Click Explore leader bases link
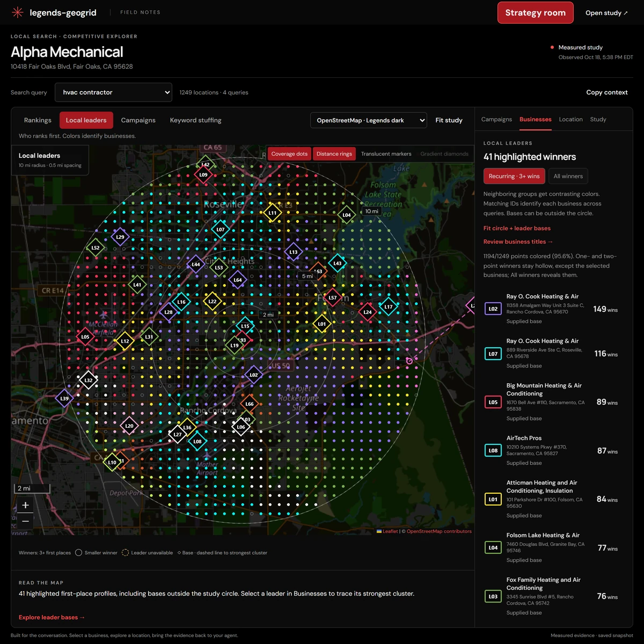The height and width of the screenshot is (644, 644). (x=52, y=617)
